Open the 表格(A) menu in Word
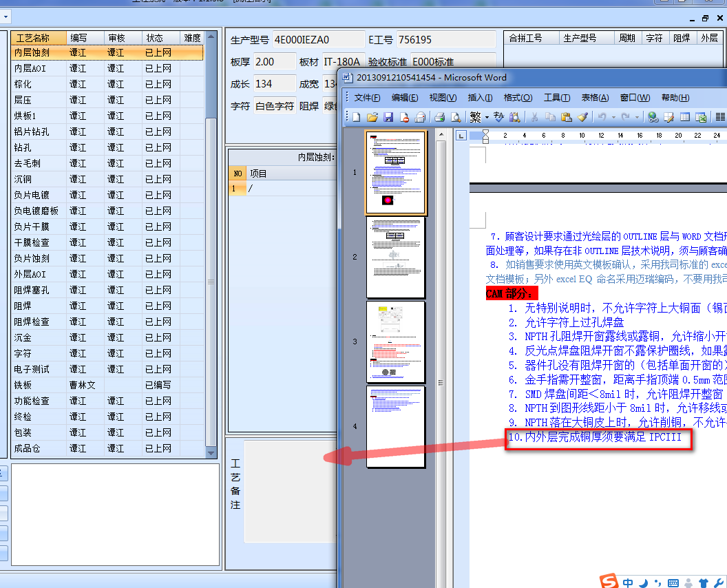The height and width of the screenshot is (588, 727). click(595, 98)
